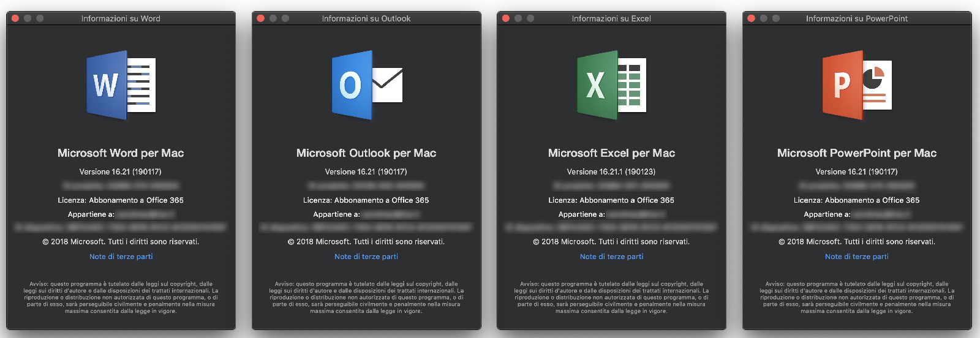The image size is (980, 338).
Task: Click the Avviso legal notice in Outlook window
Action: point(366,298)
